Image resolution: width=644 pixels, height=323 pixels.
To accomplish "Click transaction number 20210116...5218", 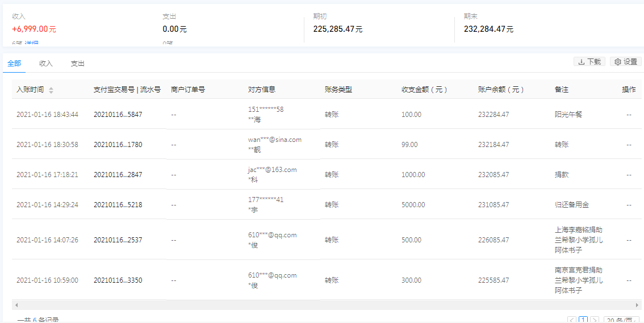I will tap(118, 204).
